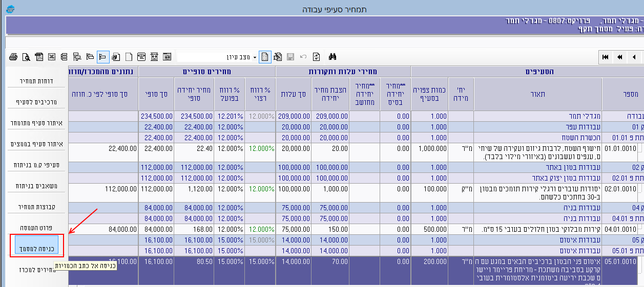Tick the checkbox on row 05.01.0010
The width and height of the screenshot is (644, 287).
639,262
